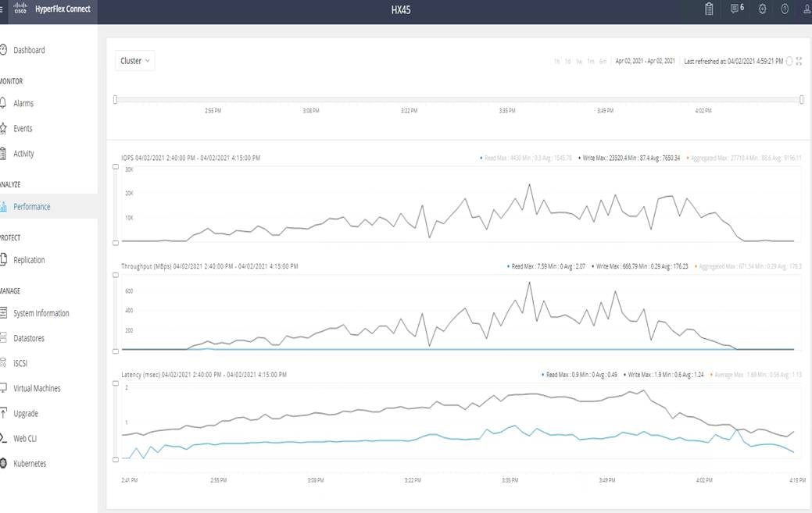Click the Throughput chart lower Y-axis handle
Image resolution: width=812 pixels, height=513 pixels.
pyautogui.click(x=116, y=351)
